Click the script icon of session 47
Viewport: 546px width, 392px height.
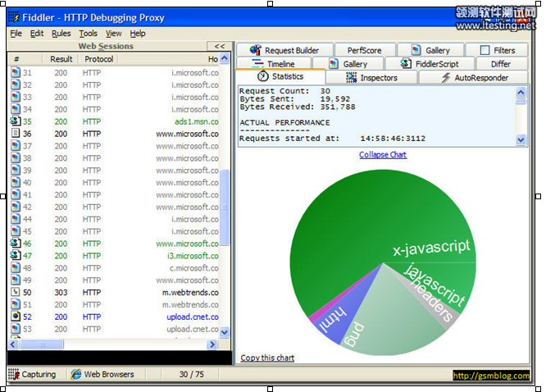pyautogui.click(x=16, y=256)
